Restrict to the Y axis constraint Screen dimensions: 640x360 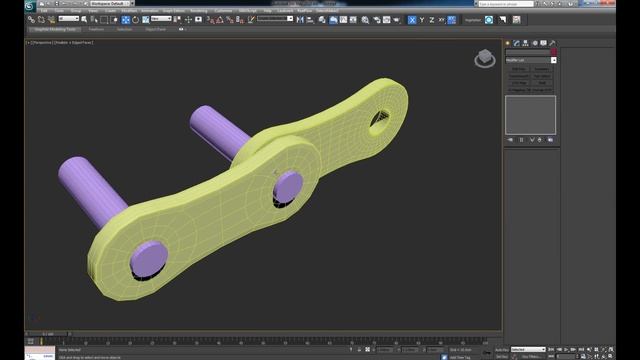click(x=422, y=20)
